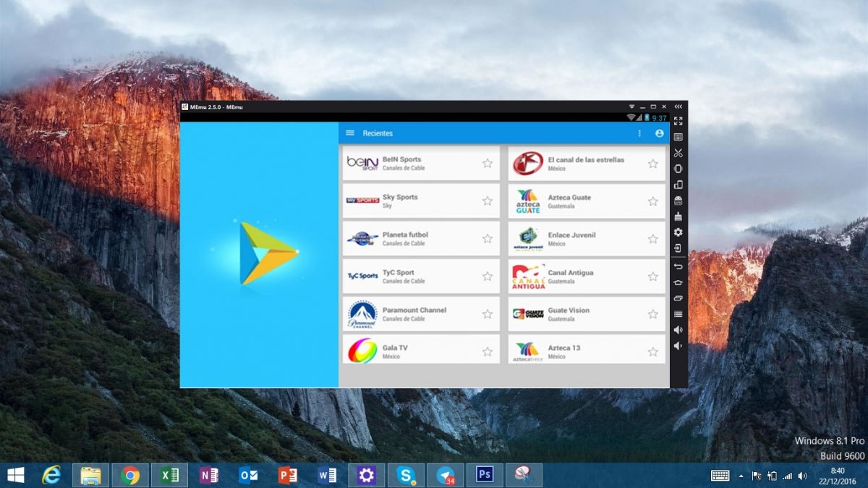Star the Enlace Juvenil channel
The image size is (868, 488).
coord(652,239)
